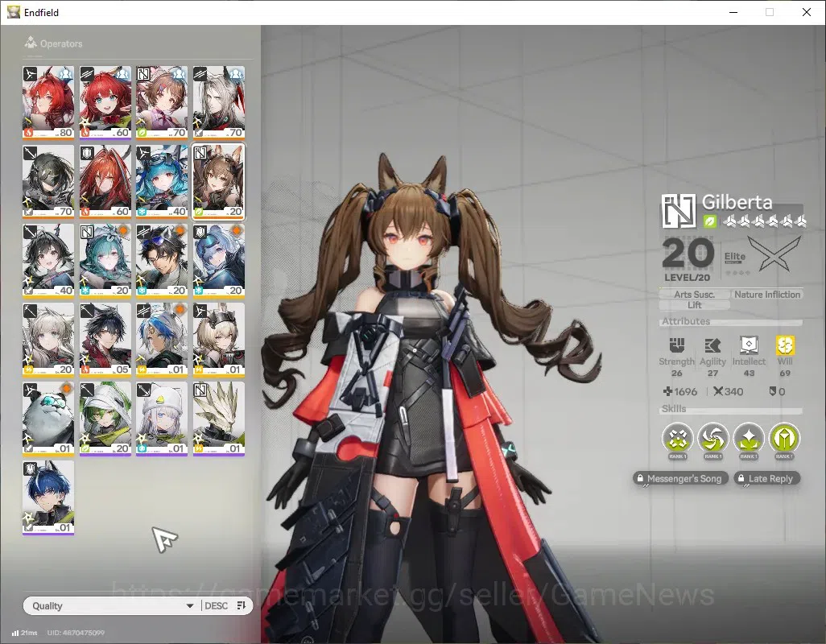The width and height of the screenshot is (826, 644).
Task: Select the brown-haired level 70 operator card
Action: (162, 103)
